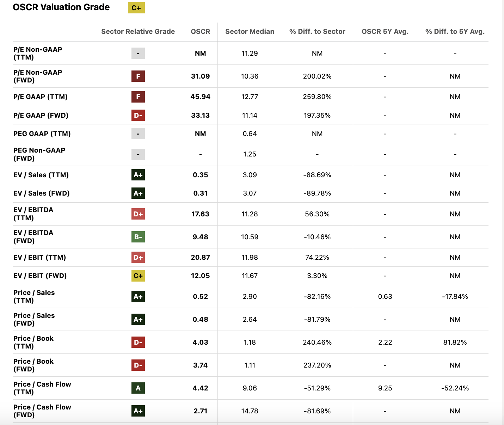
Task: Click the A grade for Price / Cash Flow (TTM)
Action: 138,388
